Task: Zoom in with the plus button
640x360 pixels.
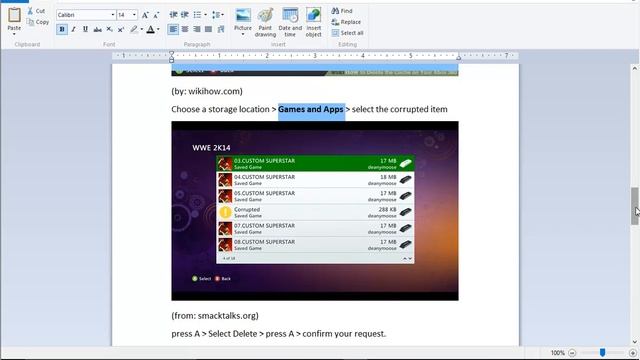Action: [633, 353]
